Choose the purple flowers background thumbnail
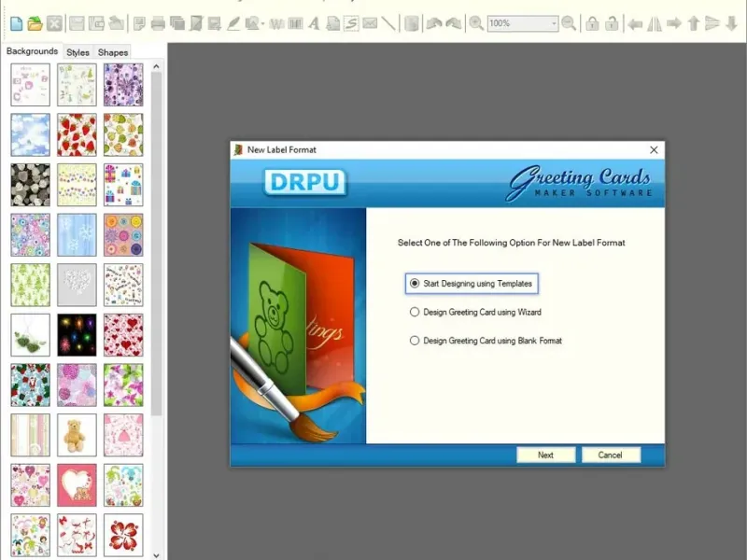Screen dimensions: 747x560 pyautogui.click(x=123, y=85)
